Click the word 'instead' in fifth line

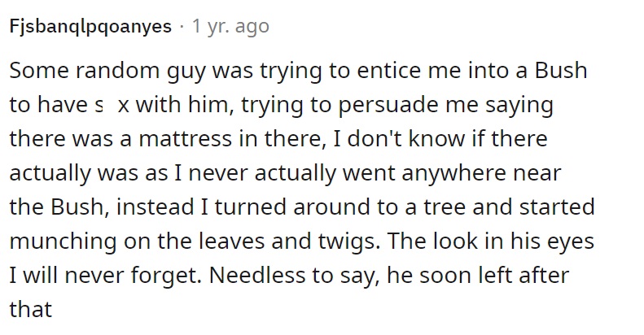click(155, 207)
